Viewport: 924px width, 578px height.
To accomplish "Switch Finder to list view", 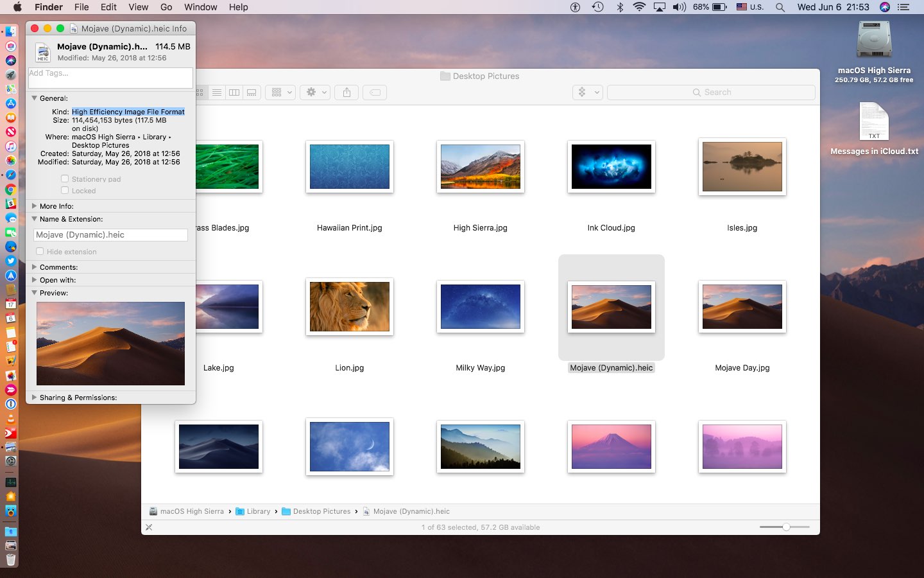I will pyautogui.click(x=217, y=92).
